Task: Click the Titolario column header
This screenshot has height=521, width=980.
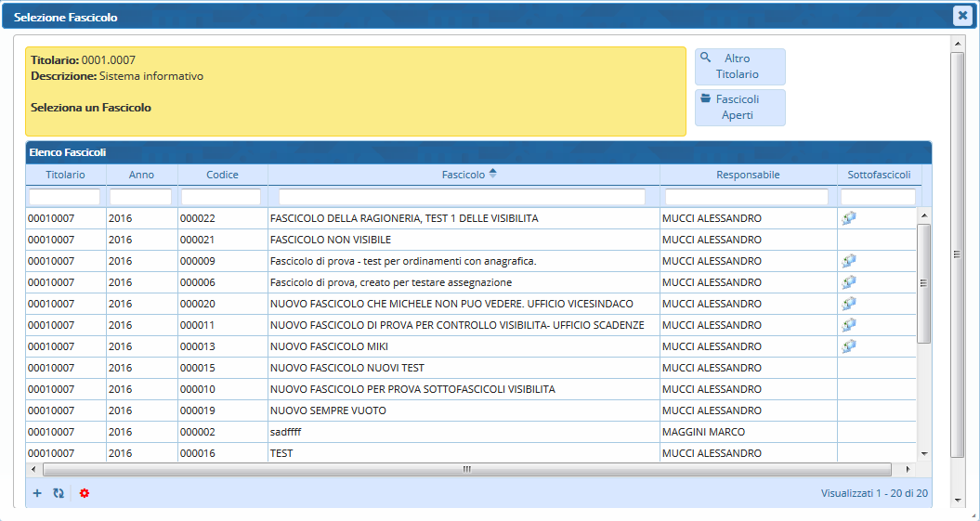Action: [x=65, y=175]
